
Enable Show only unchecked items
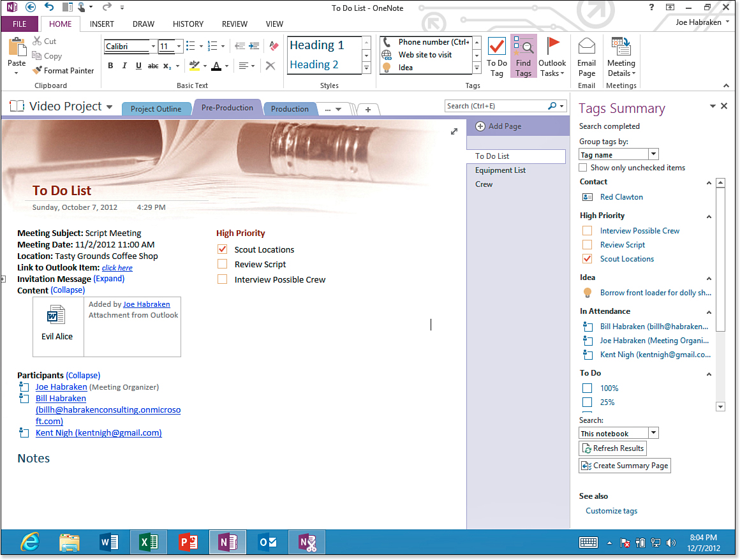point(583,168)
